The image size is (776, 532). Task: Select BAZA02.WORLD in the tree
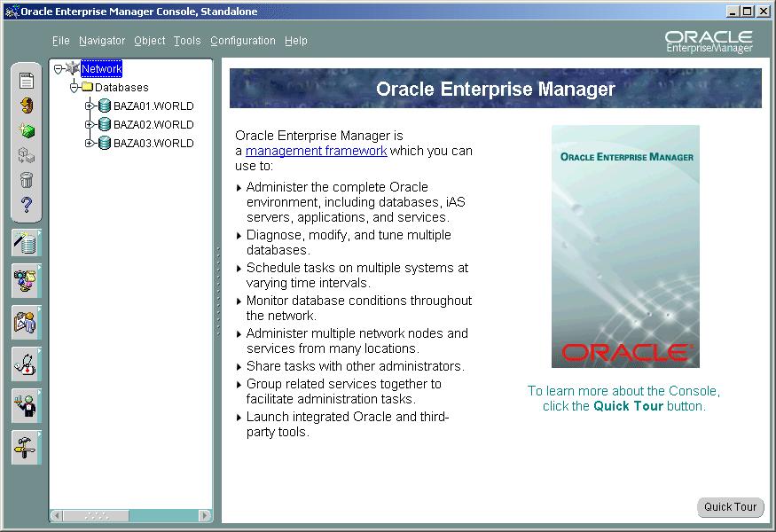[x=153, y=125]
